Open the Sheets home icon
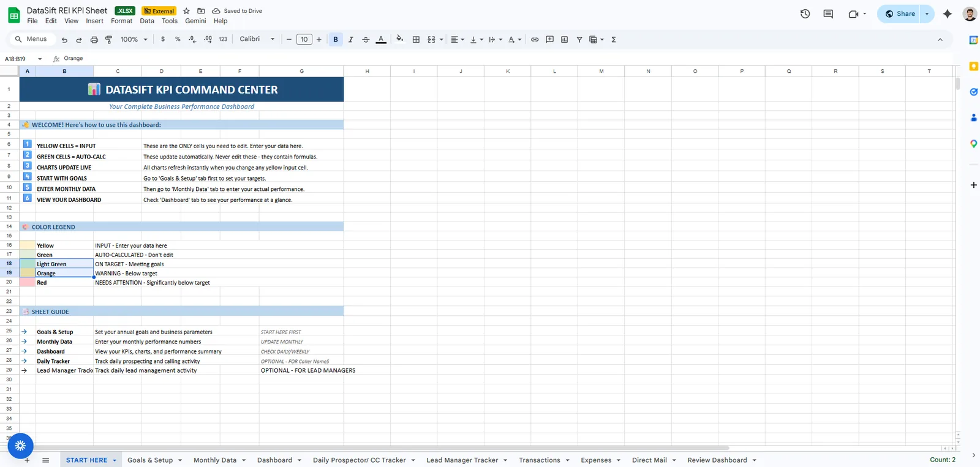 [13, 15]
